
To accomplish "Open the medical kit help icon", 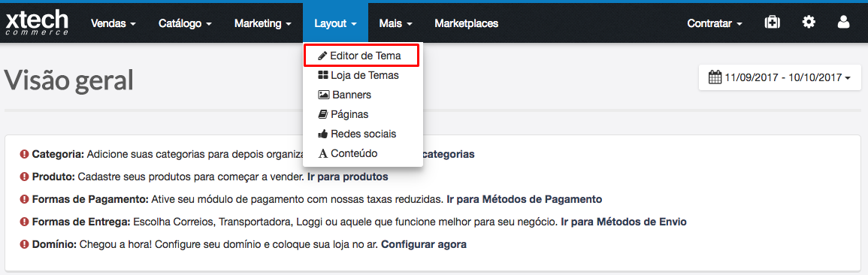I will (772, 23).
